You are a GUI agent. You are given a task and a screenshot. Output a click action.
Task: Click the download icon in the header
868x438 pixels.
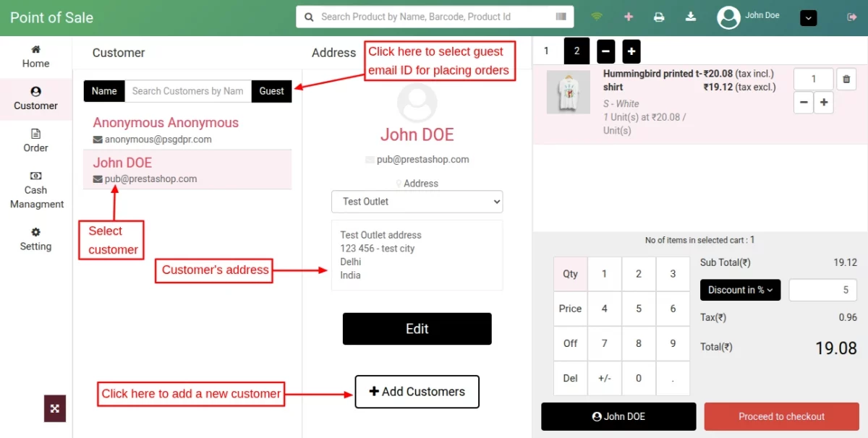(691, 16)
